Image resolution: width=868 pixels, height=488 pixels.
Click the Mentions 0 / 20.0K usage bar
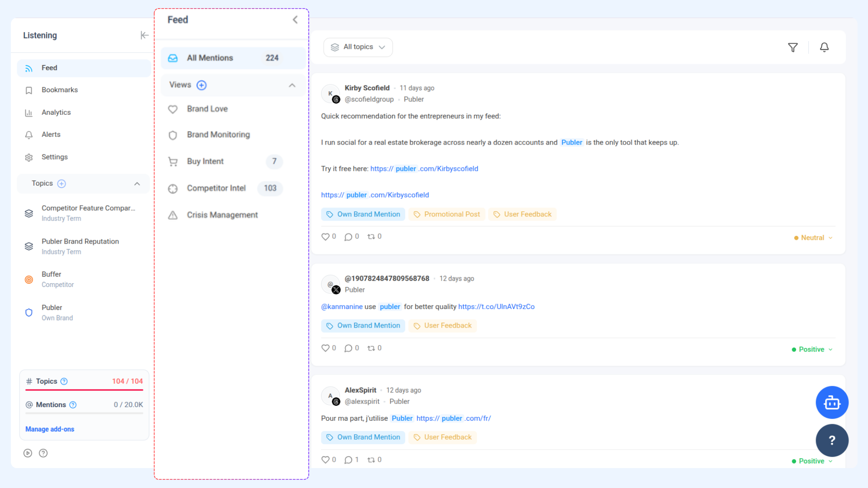coord(84,413)
